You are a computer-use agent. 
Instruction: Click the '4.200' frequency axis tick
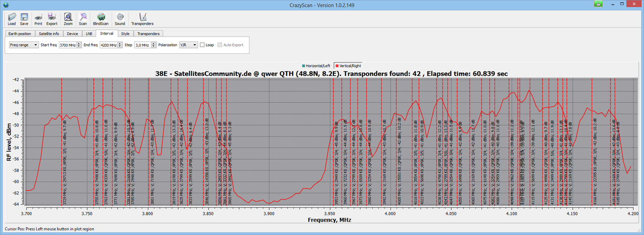click(x=632, y=213)
